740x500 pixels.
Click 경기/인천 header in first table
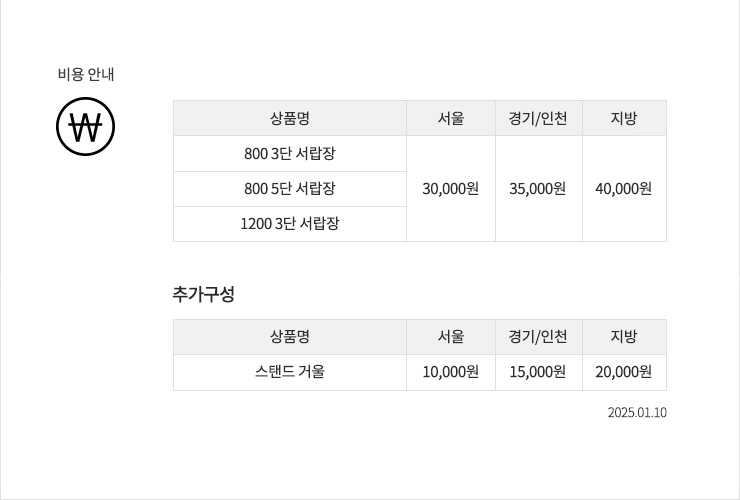[538, 118]
